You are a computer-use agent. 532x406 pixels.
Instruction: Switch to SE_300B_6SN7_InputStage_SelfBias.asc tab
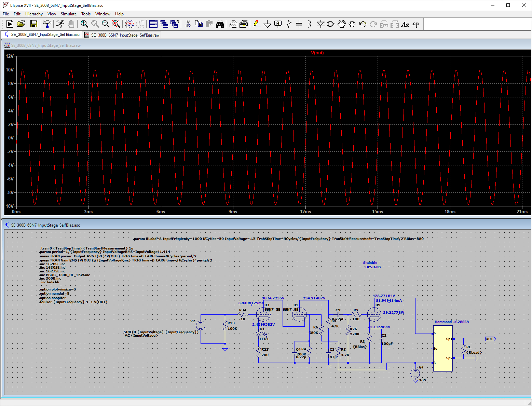point(42,35)
